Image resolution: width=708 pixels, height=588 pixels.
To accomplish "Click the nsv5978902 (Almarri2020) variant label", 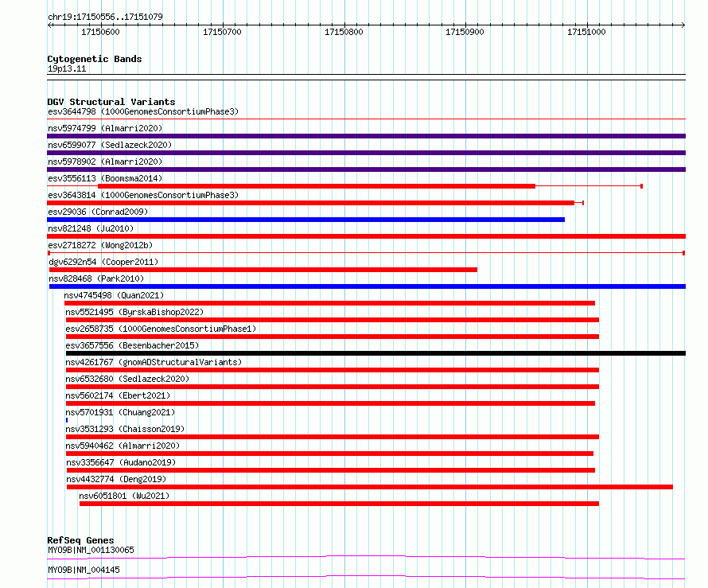I will click(105, 162).
